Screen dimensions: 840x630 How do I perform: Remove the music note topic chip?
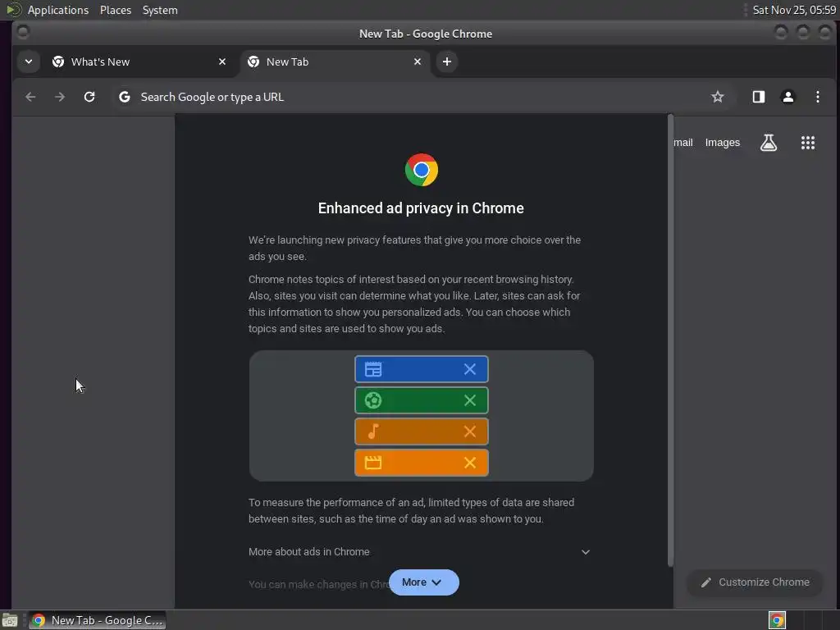[x=470, y=431]
